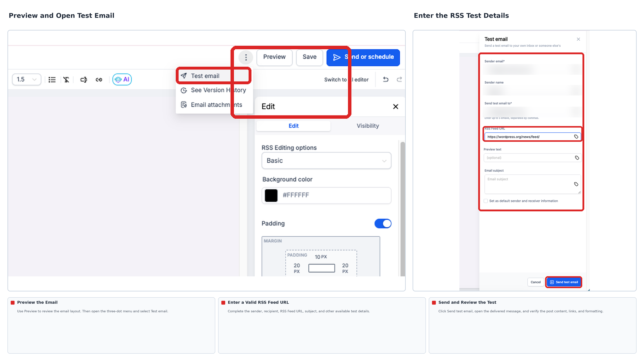Open the 1.5 line height dropdown
Viewport: 644px width, 361px height.
[x=27, y=80]
